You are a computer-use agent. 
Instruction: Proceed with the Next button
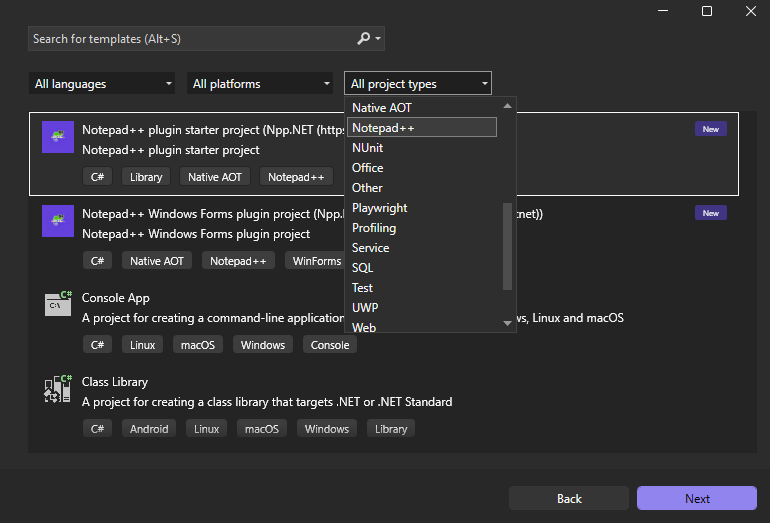pos(697,498)
